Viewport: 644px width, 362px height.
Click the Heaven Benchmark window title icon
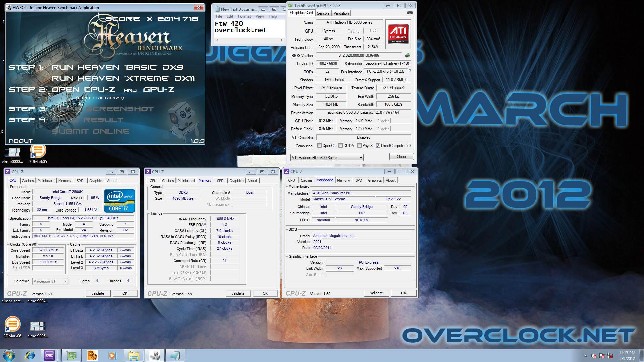(9, 7)
